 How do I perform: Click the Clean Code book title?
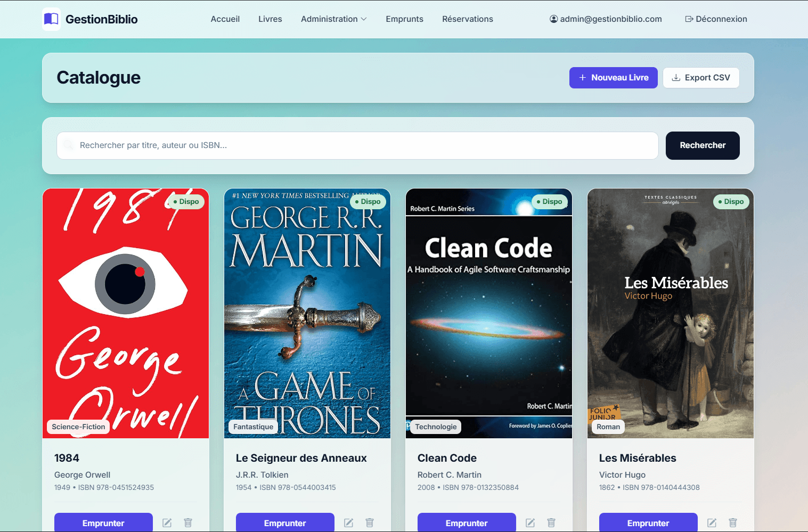point(447,458)
